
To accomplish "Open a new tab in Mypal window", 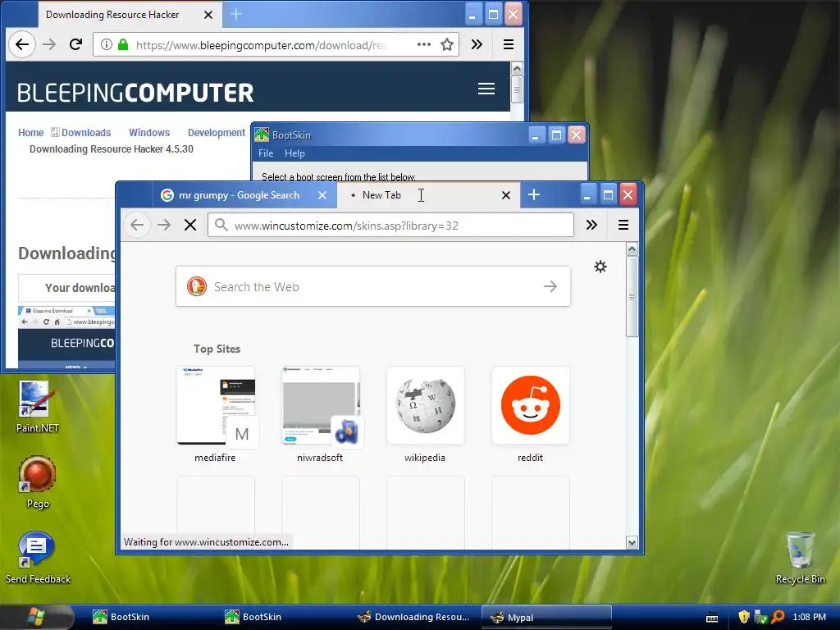I will (x=533, y=194).
